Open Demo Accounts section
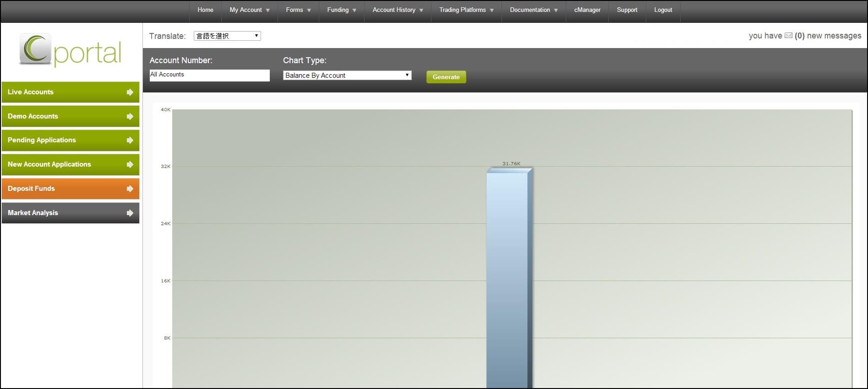The width and height of the screenshot is (868, 389). [71, 116]
